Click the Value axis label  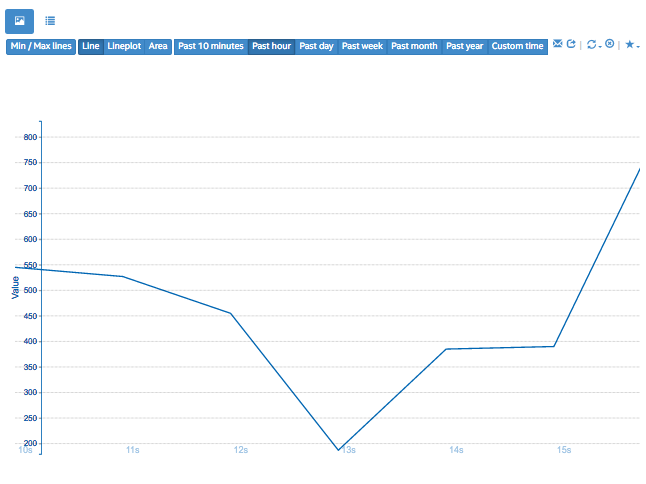pos(15,288)
